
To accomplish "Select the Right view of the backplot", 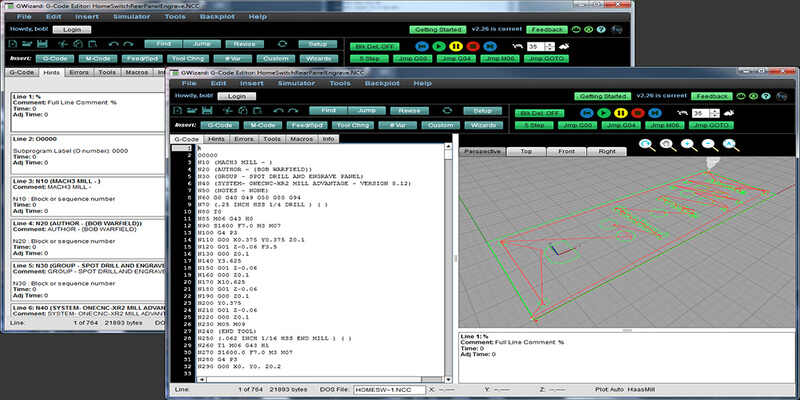I will coord(607,150).
